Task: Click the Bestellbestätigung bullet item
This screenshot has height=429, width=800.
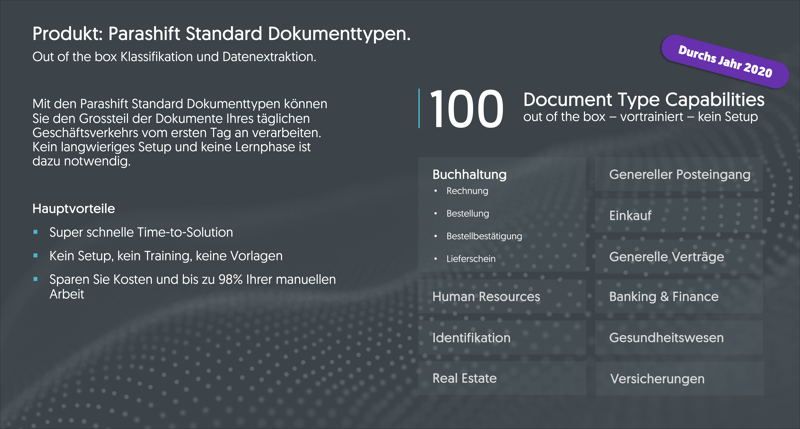Action: [x=484, y=236]
